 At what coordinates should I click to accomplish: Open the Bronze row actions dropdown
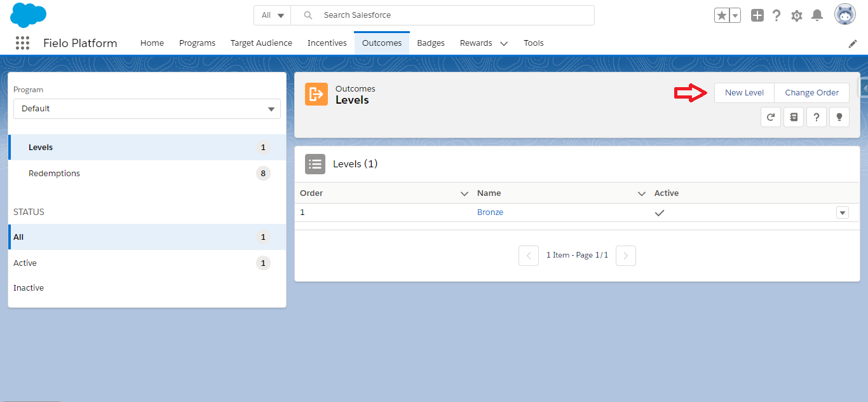coord(843,212)
